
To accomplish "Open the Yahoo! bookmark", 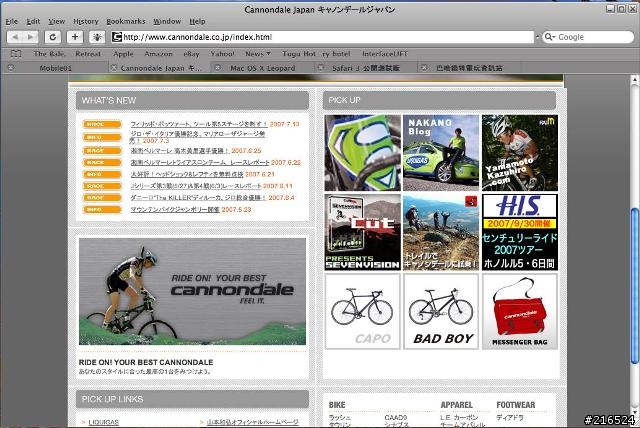I will click(x=222, y=53).
